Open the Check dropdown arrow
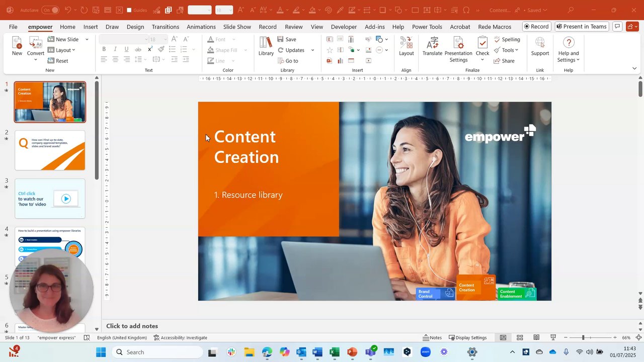The height and width of the screenshot is (362, 644). [x=482, y=60]
